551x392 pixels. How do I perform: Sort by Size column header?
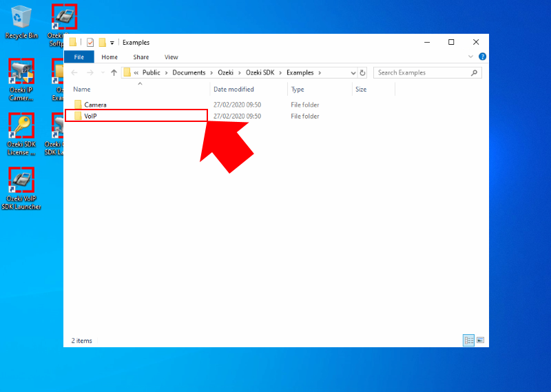pyautogui.click(x=361, y=90)
